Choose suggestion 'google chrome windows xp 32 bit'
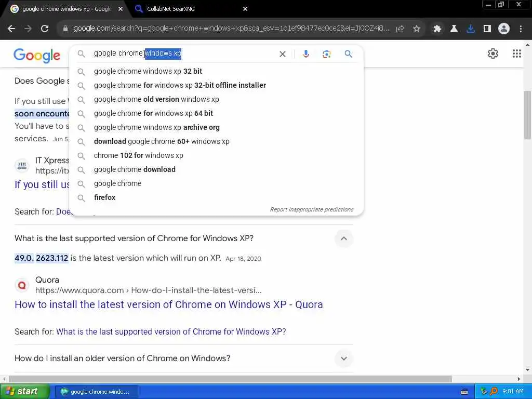Screen dimensions: 532x399 (x=217, y=71)
